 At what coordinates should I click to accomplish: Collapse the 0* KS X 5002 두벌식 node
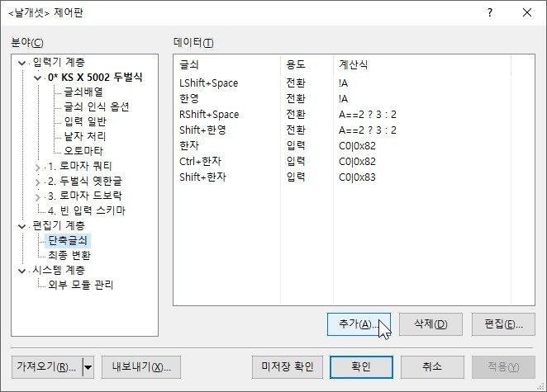point(37,78)
